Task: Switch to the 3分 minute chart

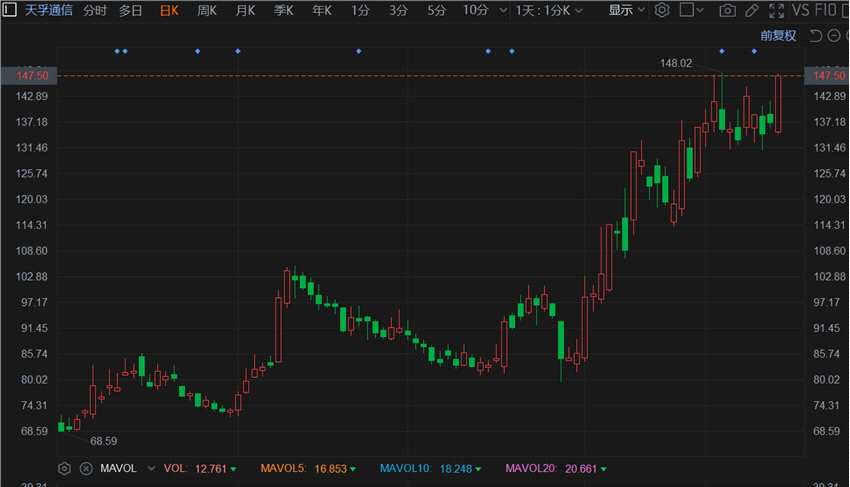Action: 398,10
